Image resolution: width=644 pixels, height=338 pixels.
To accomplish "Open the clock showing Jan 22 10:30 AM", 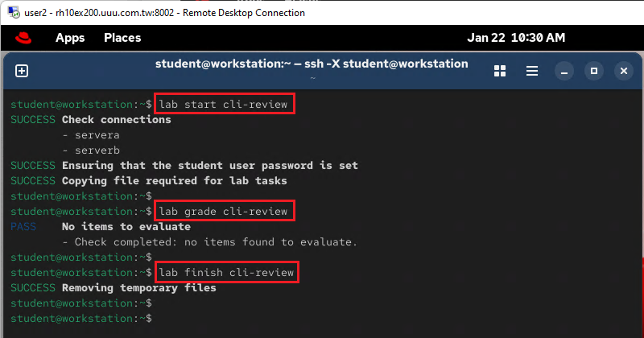I will [516, 38].
